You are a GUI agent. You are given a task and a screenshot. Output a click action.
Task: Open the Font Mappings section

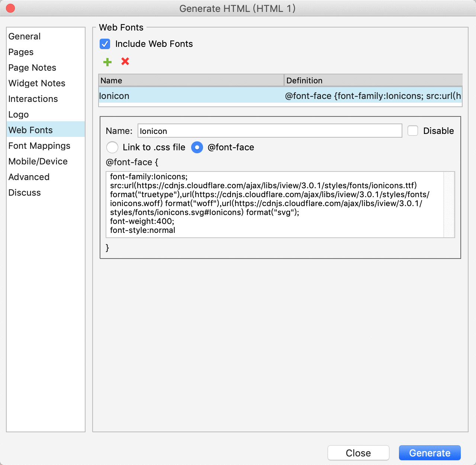46,146
